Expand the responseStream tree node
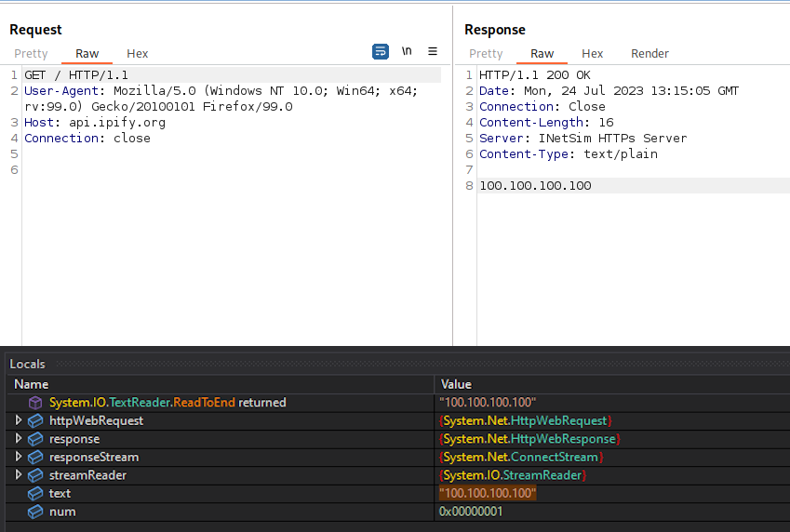 pyautogui.click(x=19, y=458)
